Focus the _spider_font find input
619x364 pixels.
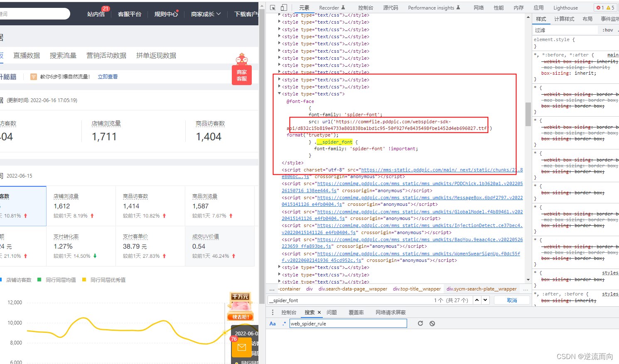tap(349, 300)
